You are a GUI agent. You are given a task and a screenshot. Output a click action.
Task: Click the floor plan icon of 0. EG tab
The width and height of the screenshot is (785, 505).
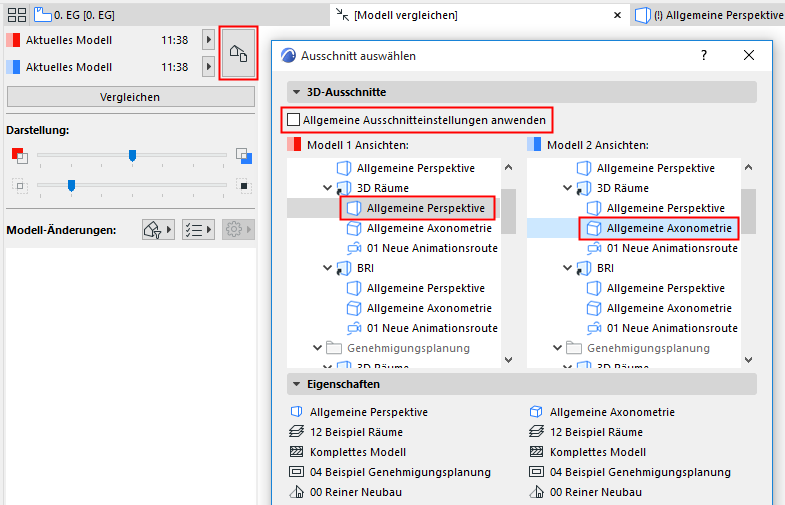click(43, 15)
